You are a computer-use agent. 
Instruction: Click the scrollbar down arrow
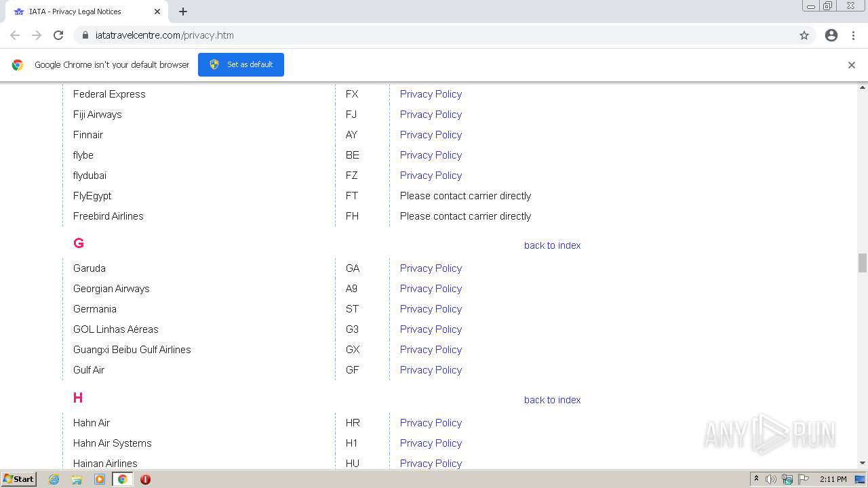tap(863, 463)
